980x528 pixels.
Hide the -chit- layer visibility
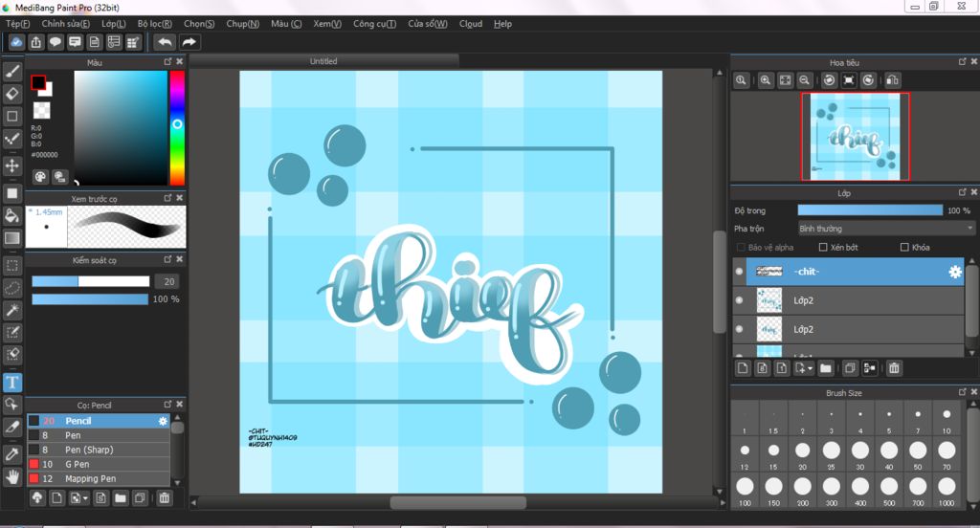[740, 272]
